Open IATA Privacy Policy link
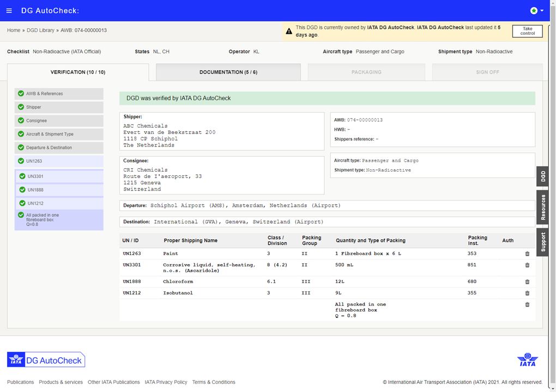Image resolution: width=556 pixels, height=392 pixels. point(166,382)
